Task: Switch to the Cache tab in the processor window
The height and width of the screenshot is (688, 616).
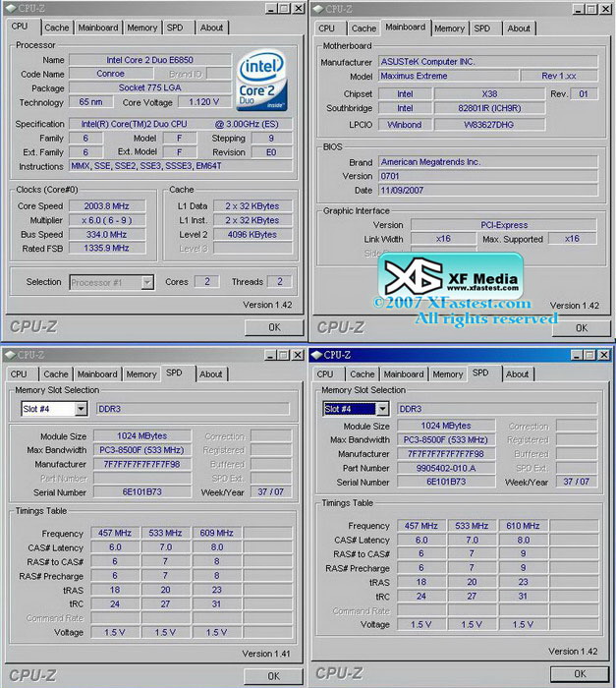Action: click(56, 28)
